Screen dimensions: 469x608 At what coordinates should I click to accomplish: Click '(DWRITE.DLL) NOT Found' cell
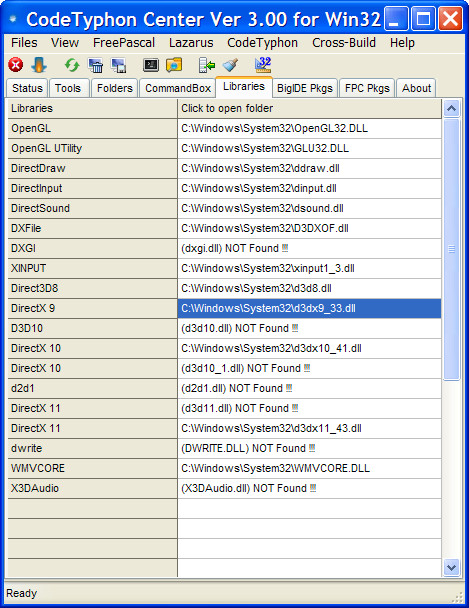[x=309, y=448]
